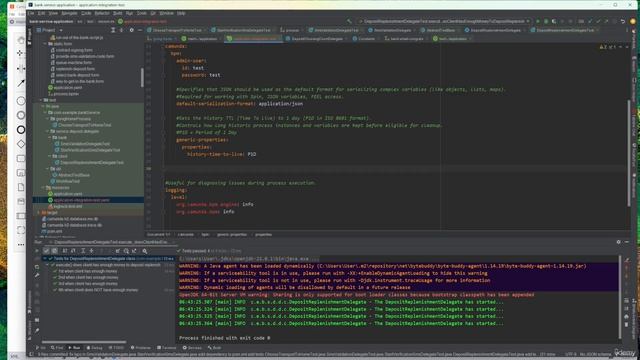Select '1st when client has enough money' test

[87, 271]
